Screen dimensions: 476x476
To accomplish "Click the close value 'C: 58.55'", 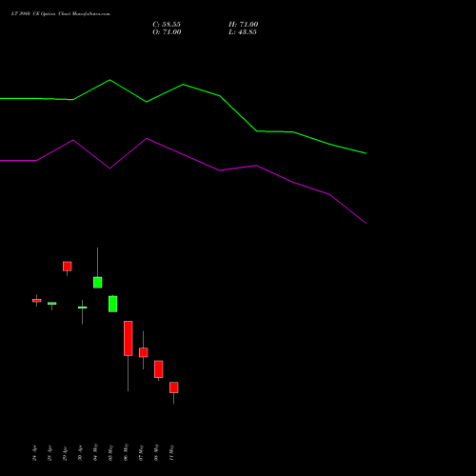I will coord(167,25).
